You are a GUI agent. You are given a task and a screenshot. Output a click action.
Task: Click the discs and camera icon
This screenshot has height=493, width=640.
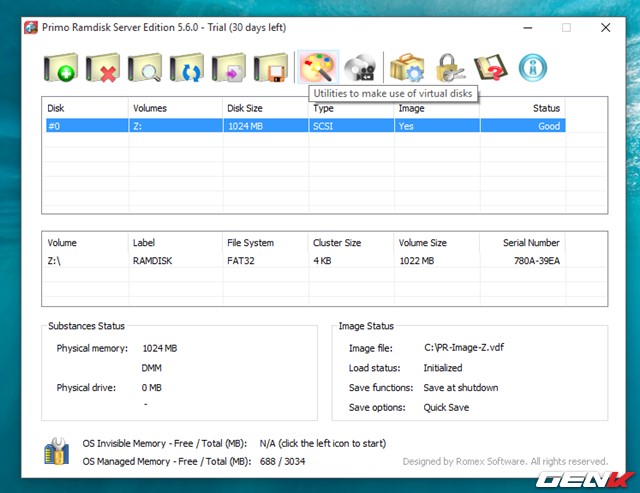click(360, 68)
